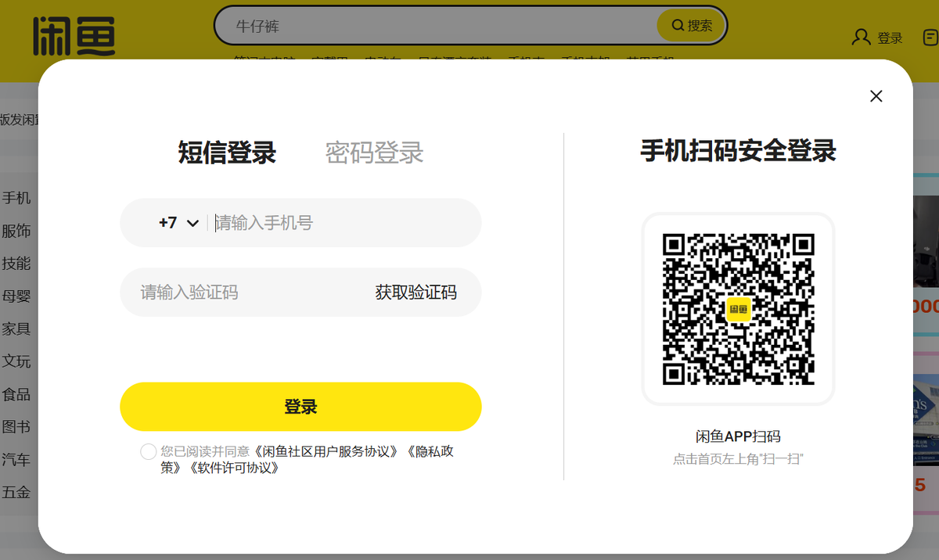Select the QR code image for scanning
This screenshot has height=560, width=939.
pos(738,309)
